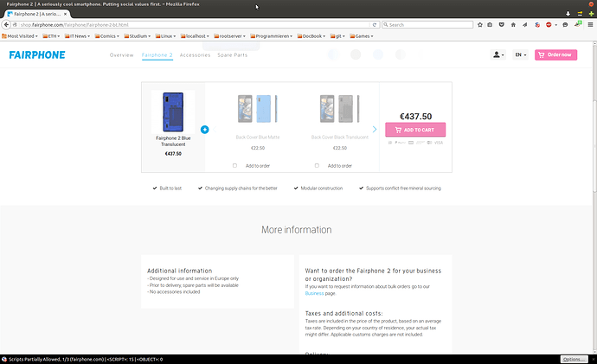
Task: Go to the Firefox home page icon
Action: point(513,25)
